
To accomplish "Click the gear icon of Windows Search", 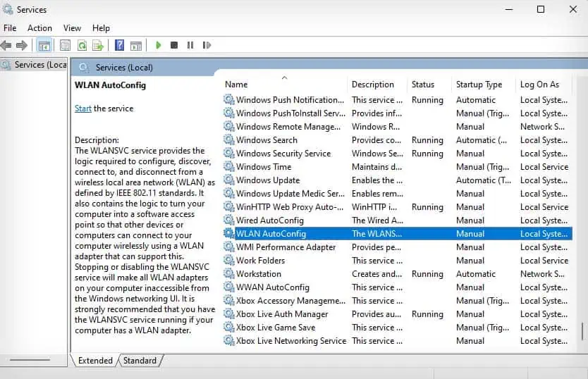I will click(228, 139).
